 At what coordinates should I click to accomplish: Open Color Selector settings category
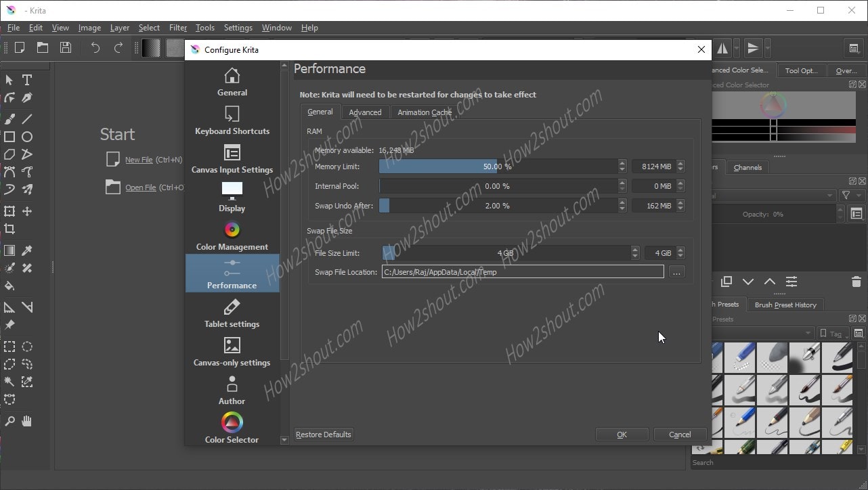coord(232,428)
